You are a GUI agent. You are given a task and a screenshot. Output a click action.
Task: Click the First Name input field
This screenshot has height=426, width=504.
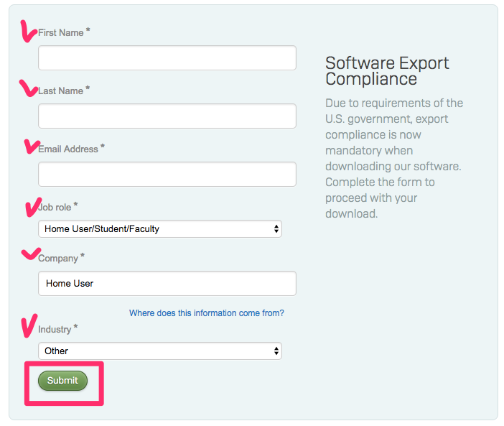coord(167,58)
